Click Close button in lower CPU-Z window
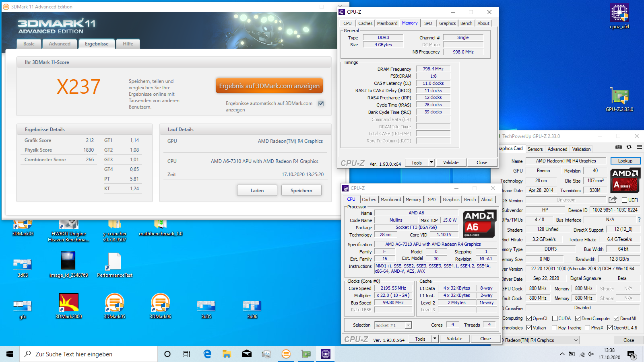644x362 pixels. pyautogui.click(x=485, y=339)
